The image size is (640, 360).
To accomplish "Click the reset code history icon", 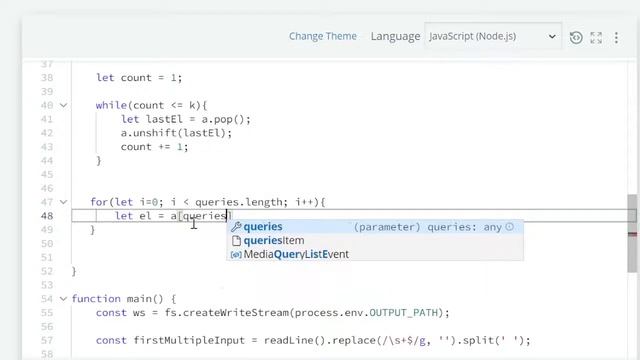I will (576, 38).
